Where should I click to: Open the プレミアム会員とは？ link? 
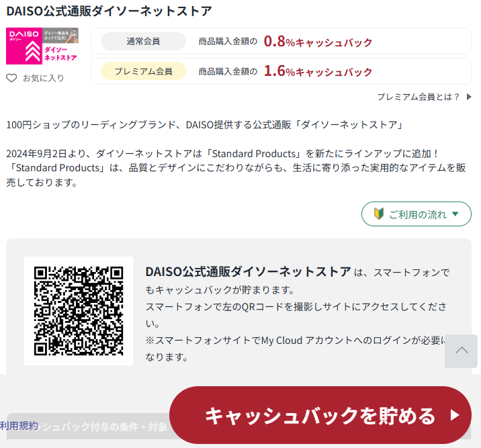pyautogui.click(x=419, y=97)
